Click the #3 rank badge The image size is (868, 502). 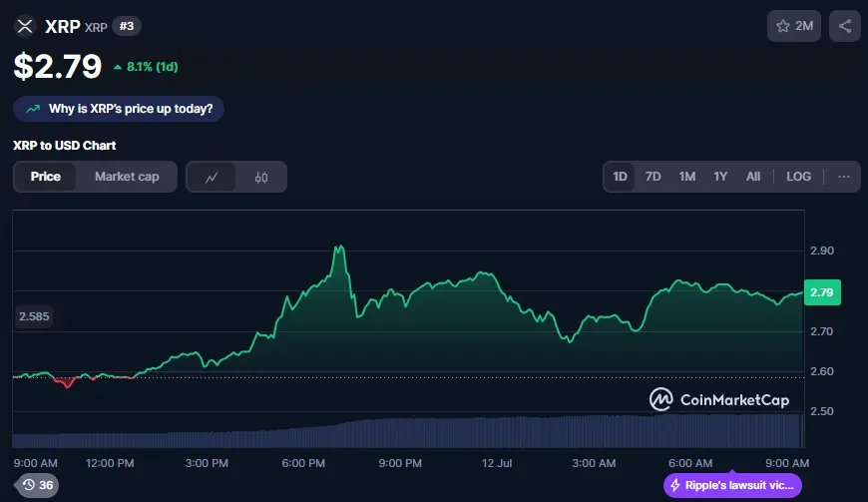point(127,26)
